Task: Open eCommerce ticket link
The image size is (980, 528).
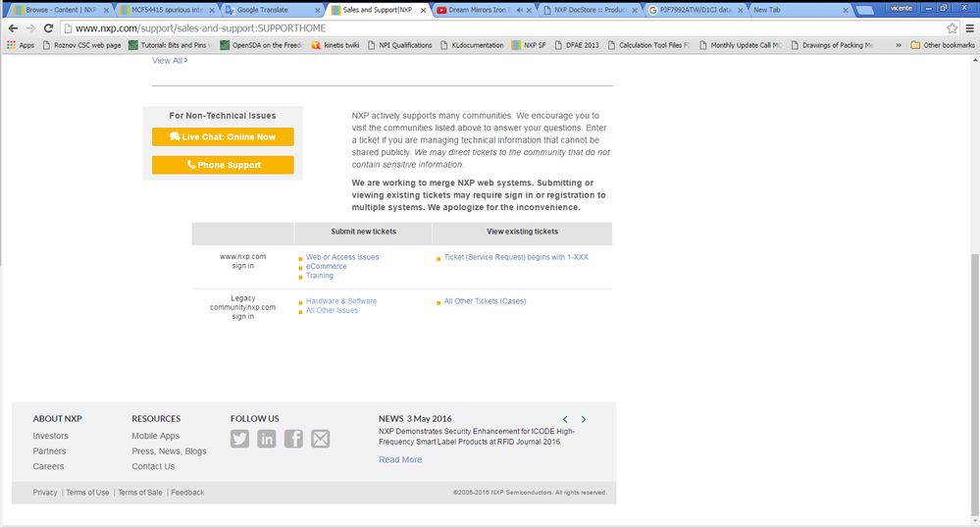Action: 327,267
